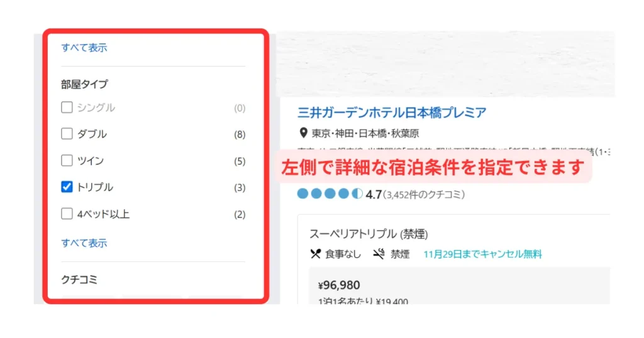The height and width of the screenshot is (338, 644).
Task: Click the blue rating circles
Action: [330, 194]
